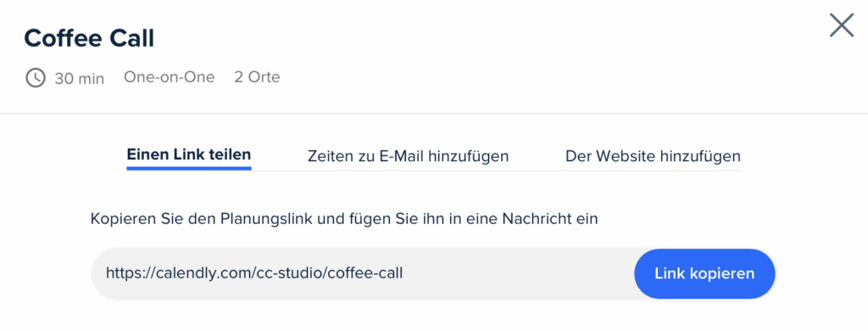
Task: Select the 30 min duration label
Action: pos(79,78)
